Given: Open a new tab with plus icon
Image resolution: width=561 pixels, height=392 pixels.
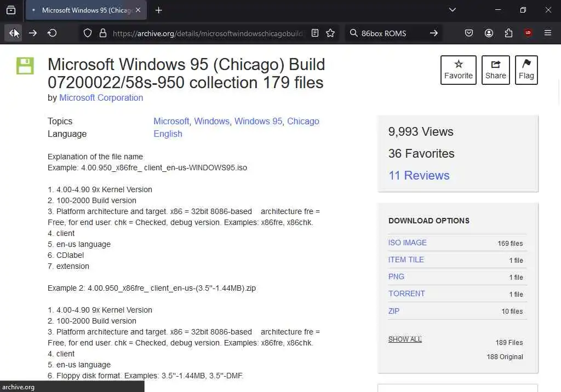Looking at the screenshot, I should 159,10.
